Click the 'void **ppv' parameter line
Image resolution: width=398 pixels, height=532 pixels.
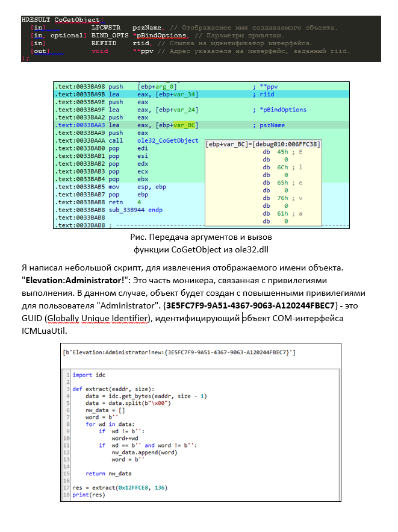190,51
